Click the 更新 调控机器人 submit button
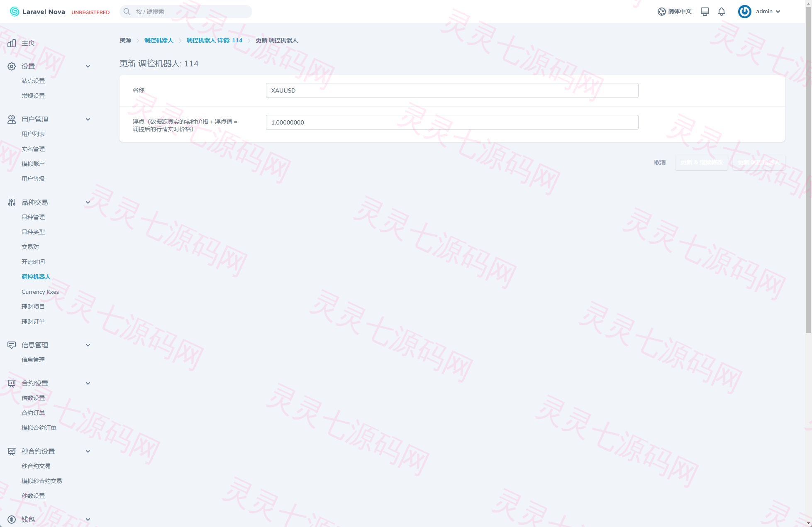812x527 pixels. [x=758, y=162]
